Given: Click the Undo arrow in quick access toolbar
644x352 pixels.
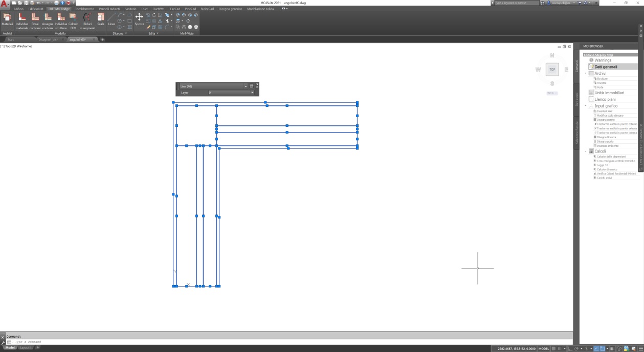Looking at the screenshot, I should coord(38,3).
